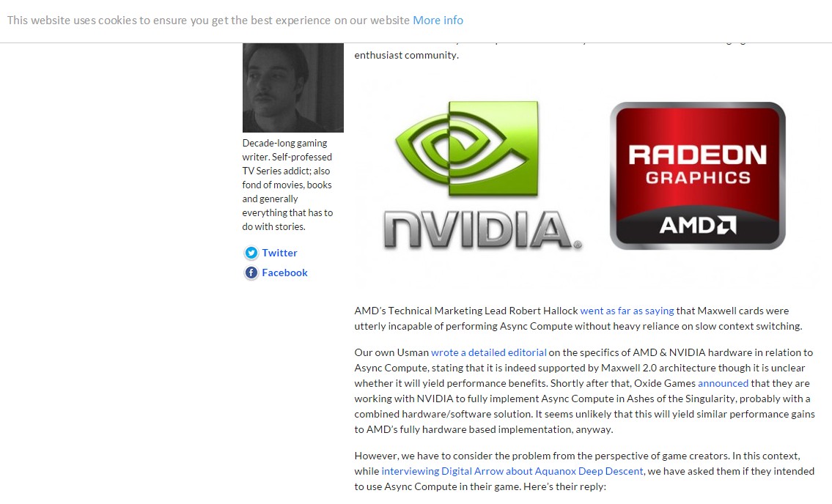Click the Facebook 'f' icon
Screen dimensions: 832x504
(251, 273)
